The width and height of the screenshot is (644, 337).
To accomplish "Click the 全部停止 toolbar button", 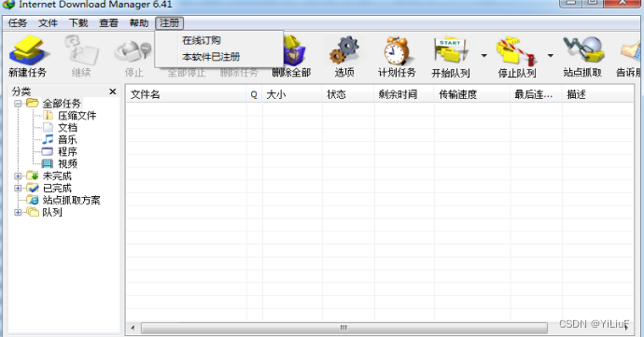I will pyautogui.click(x=187, y=73).
